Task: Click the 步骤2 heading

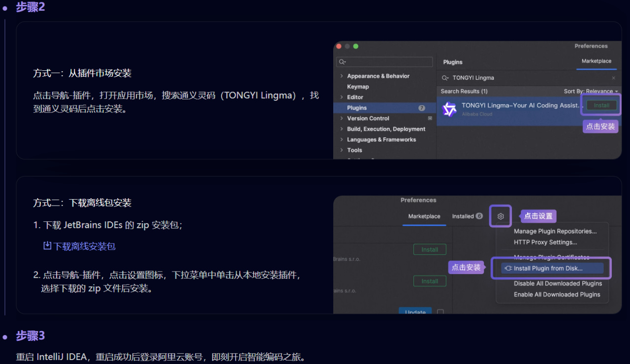Action: (31, 7)
